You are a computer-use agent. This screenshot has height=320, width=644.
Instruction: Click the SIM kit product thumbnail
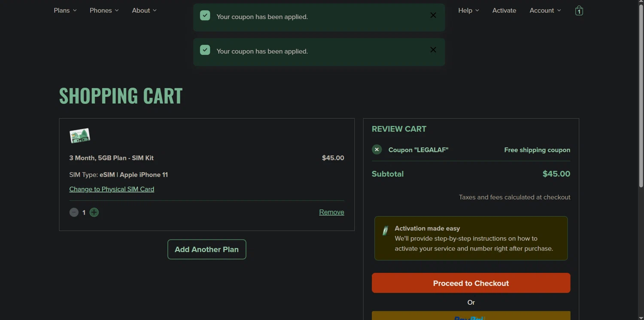[80, 136]
